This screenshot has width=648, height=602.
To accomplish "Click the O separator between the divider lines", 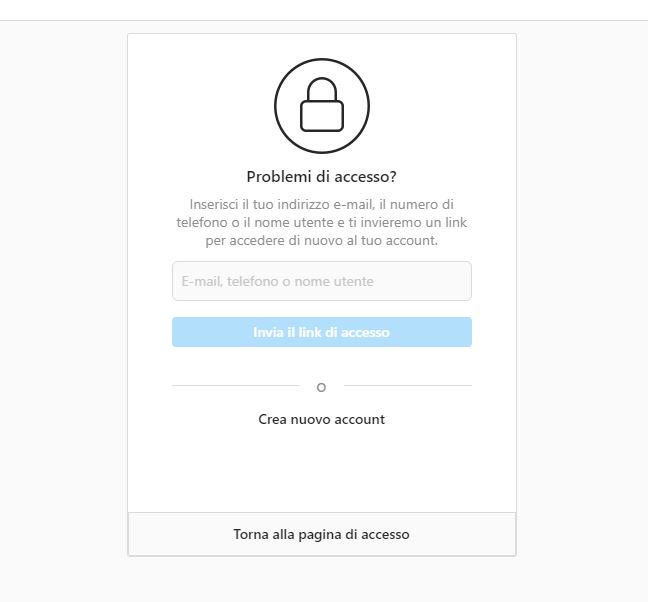I will [321, 388].
